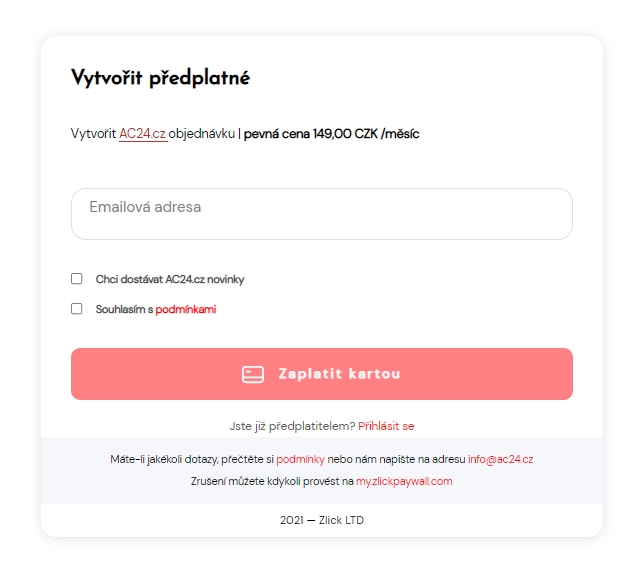Image resolution: width=642 pixels, height=572 pixels.
Task: Click the 'Souhlasím s' label text
Action: coord(124,310)
